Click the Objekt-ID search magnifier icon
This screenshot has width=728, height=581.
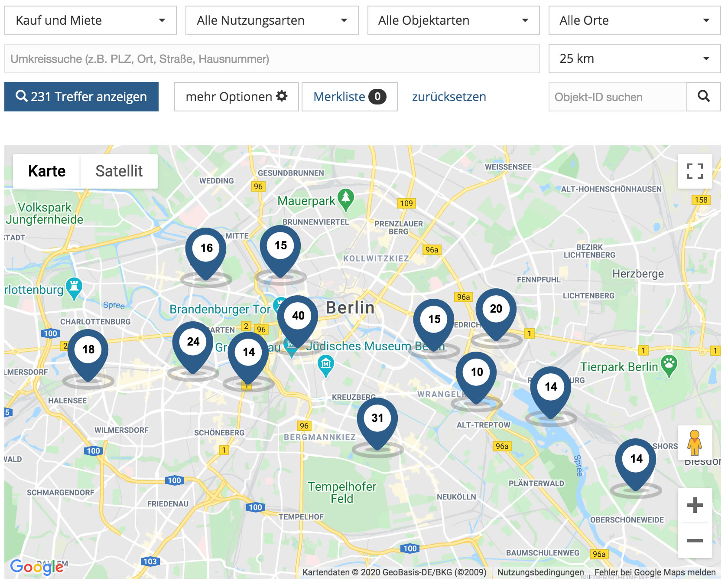(704, 97)
